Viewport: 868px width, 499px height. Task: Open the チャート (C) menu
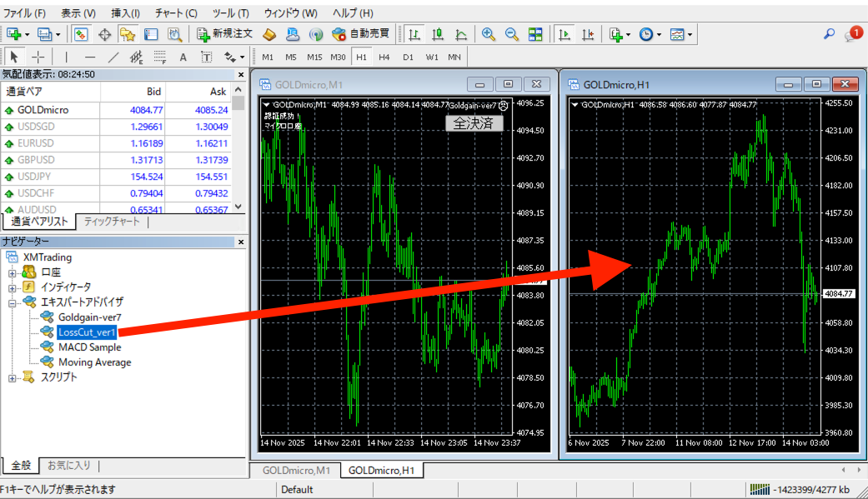[x=176, y=13]
